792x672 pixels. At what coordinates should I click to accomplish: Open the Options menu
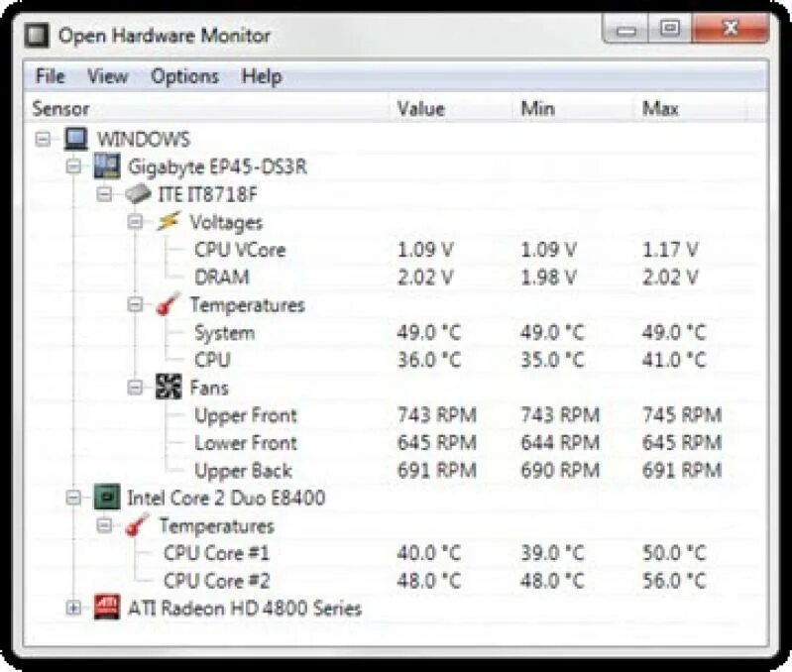pos(184,76)
